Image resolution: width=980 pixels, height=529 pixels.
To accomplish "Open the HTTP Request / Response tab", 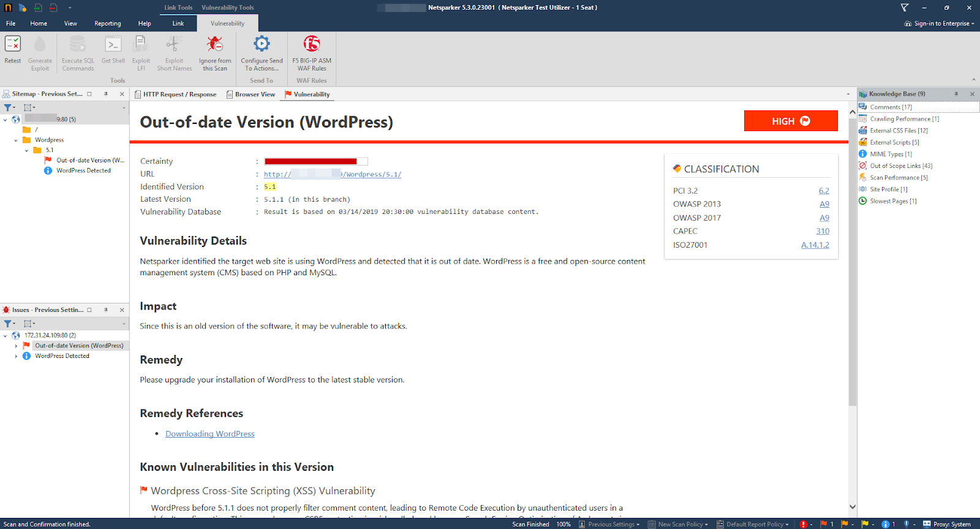I will pyautogui.click(x=176, y=94).
